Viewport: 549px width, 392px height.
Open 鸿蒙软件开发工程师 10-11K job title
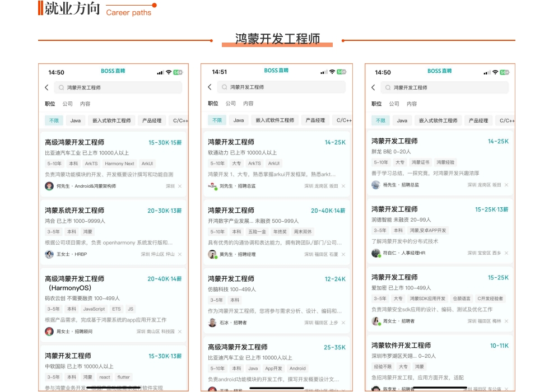click(x=401, y=346)
